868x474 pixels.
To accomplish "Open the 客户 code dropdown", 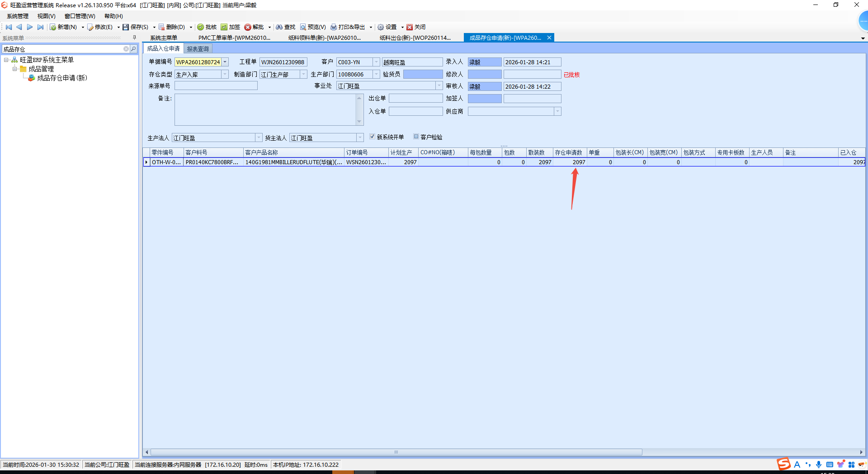I will click(x=376, y=62).
